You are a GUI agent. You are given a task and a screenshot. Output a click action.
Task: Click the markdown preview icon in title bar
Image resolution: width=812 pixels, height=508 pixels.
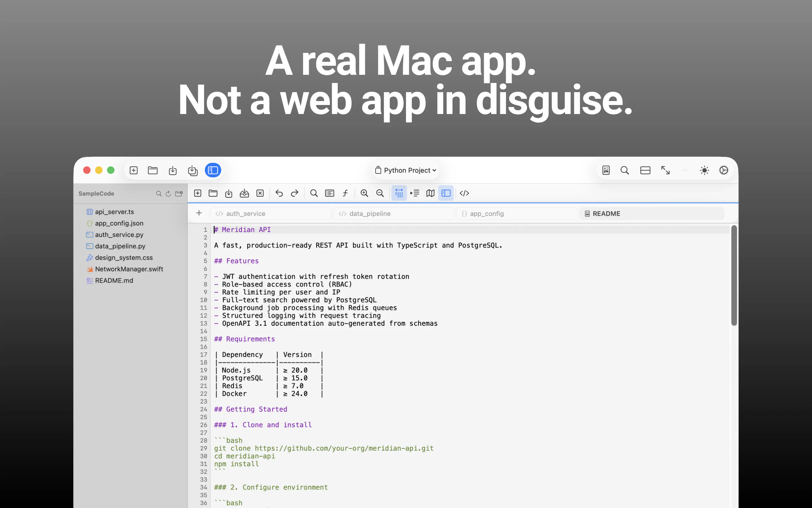[x=606, y=170]
